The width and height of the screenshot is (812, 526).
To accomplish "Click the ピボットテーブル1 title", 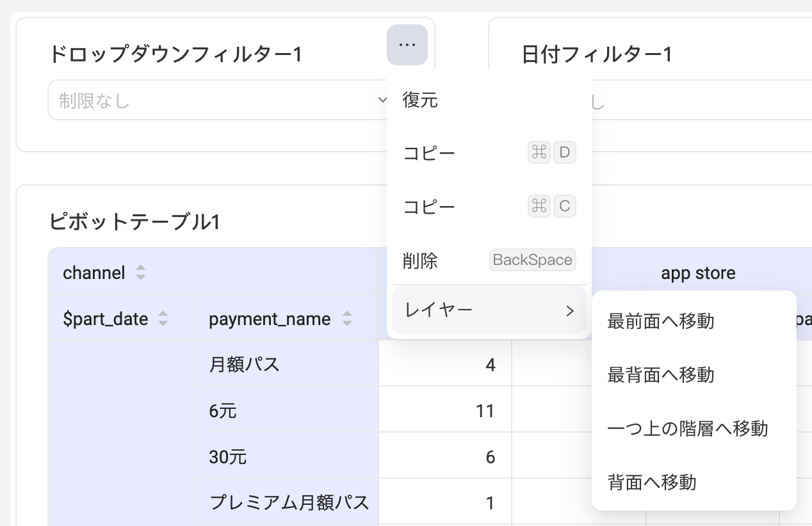I will [135, 222].
